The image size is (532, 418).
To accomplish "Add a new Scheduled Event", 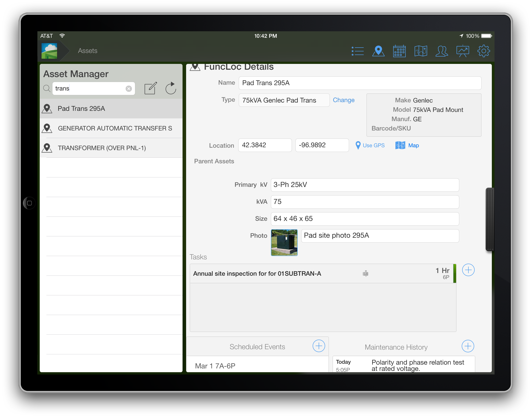I will [x=319, y=346].
